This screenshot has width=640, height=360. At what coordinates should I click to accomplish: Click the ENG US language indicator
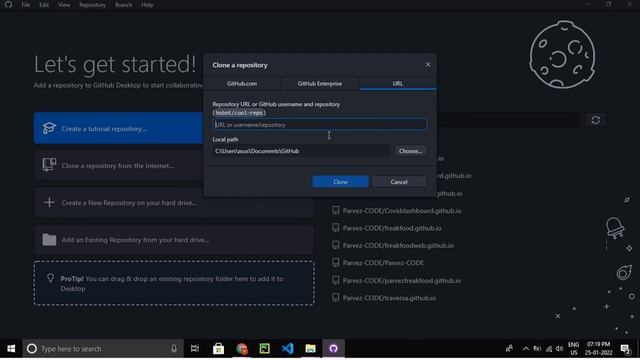[573, 349]
